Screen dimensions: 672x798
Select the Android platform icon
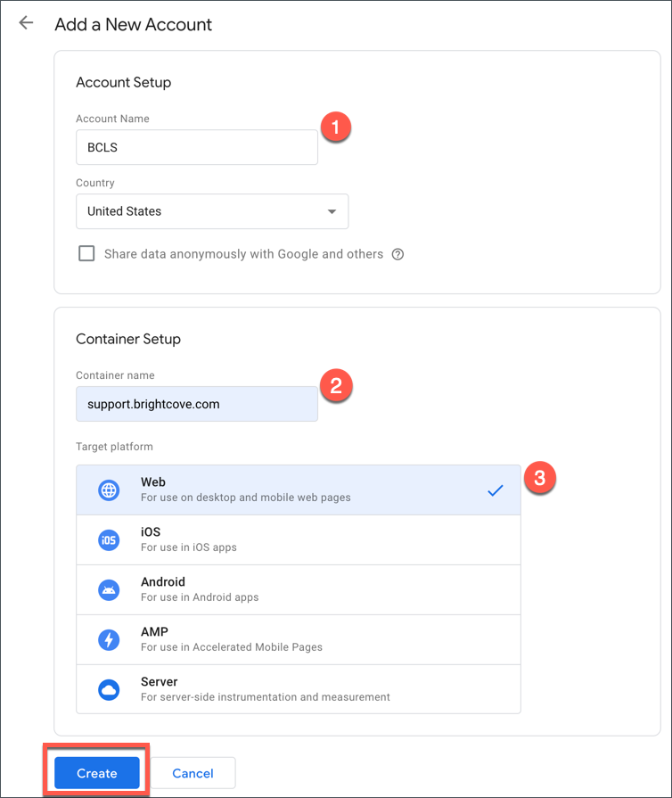(x=108, y=589)
